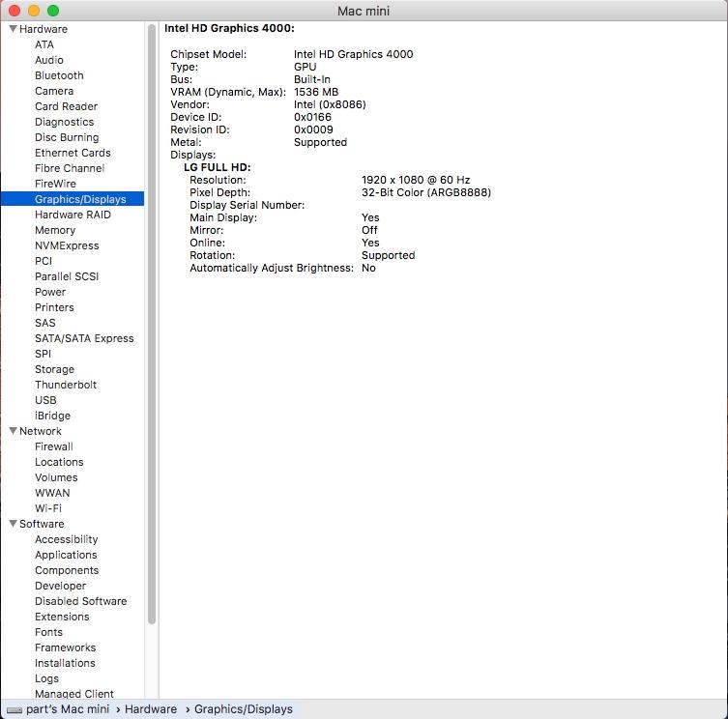The image size is (728, 719).
Task: Click the Device ID value 0x0166
Action: point(313,117)
